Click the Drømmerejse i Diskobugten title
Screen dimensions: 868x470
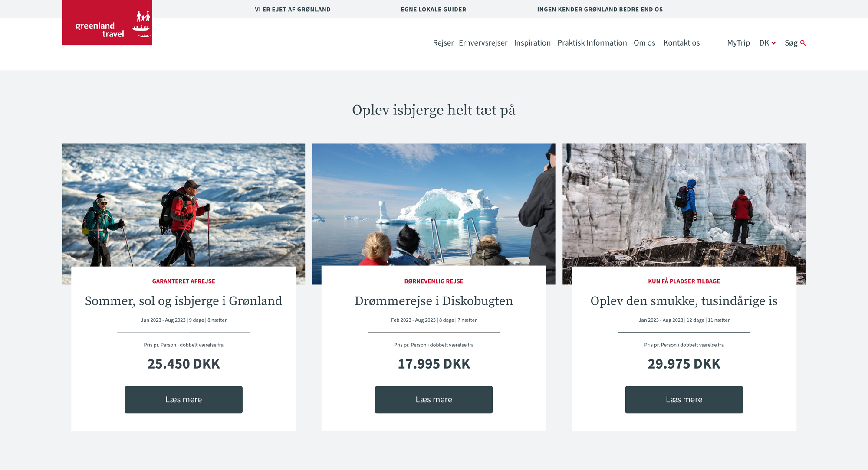(434, 301)
